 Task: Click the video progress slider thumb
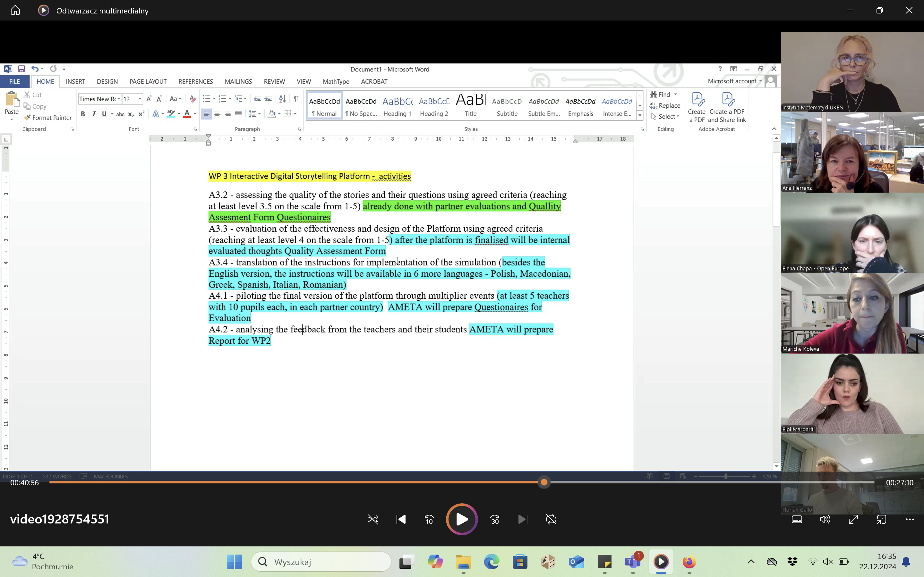point(544,482)
